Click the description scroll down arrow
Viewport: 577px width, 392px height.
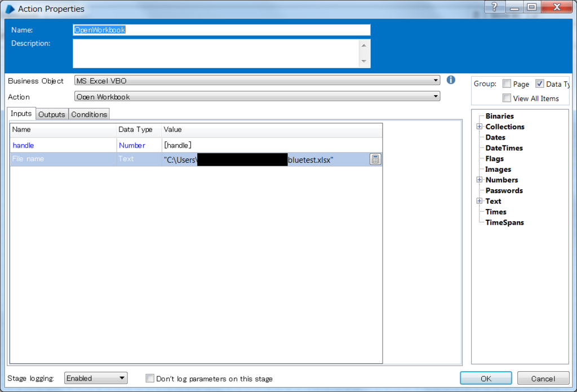[x=363, y=61]
